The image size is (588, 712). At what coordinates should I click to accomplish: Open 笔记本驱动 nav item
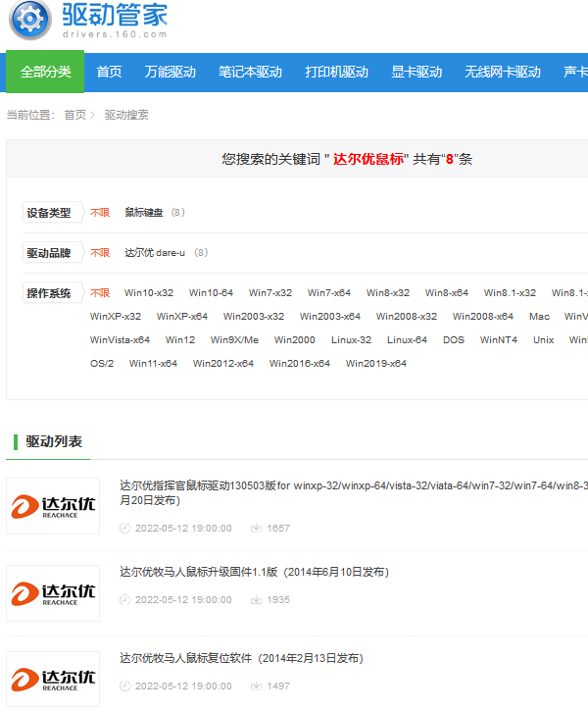251,72
